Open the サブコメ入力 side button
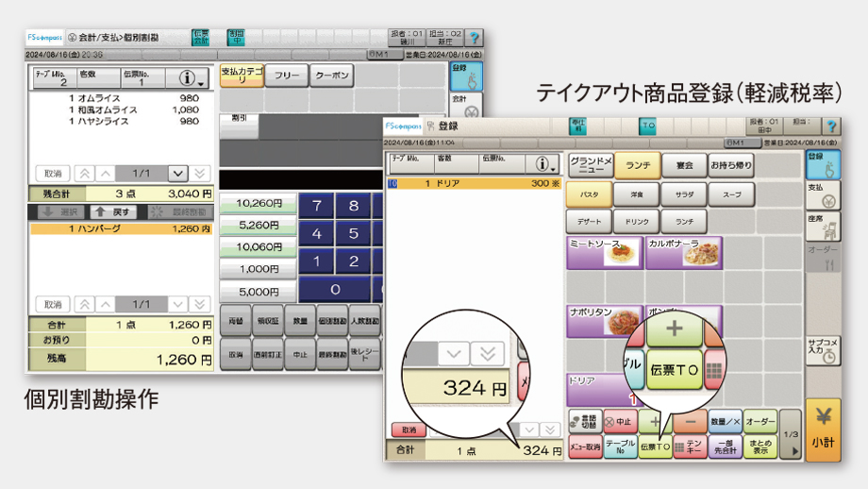Image resolution: width=868 pixels, height=489 pixels. pyautogui.click(x=823, y=351)
